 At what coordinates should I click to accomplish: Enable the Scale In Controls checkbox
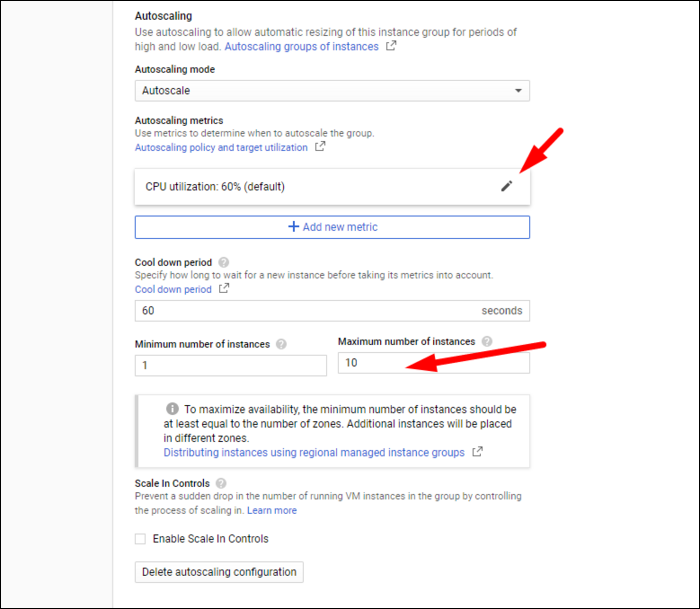(x=141, y=539)
